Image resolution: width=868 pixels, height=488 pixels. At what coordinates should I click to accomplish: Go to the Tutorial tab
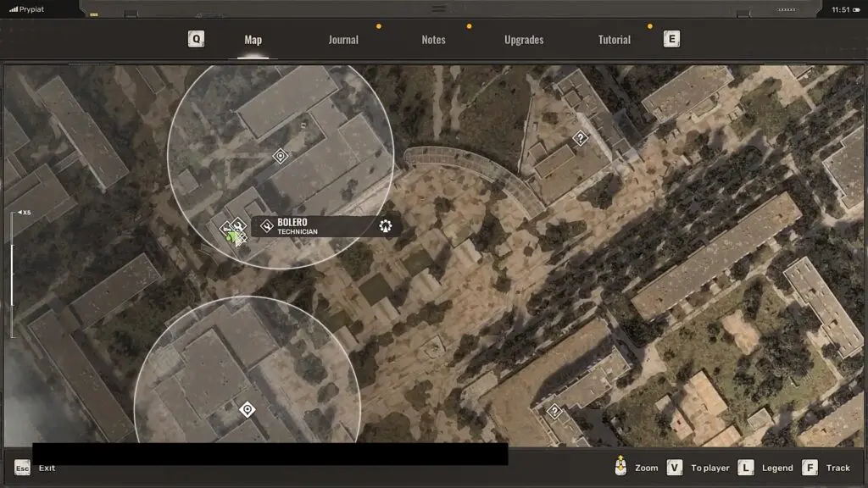click(615, 40)
